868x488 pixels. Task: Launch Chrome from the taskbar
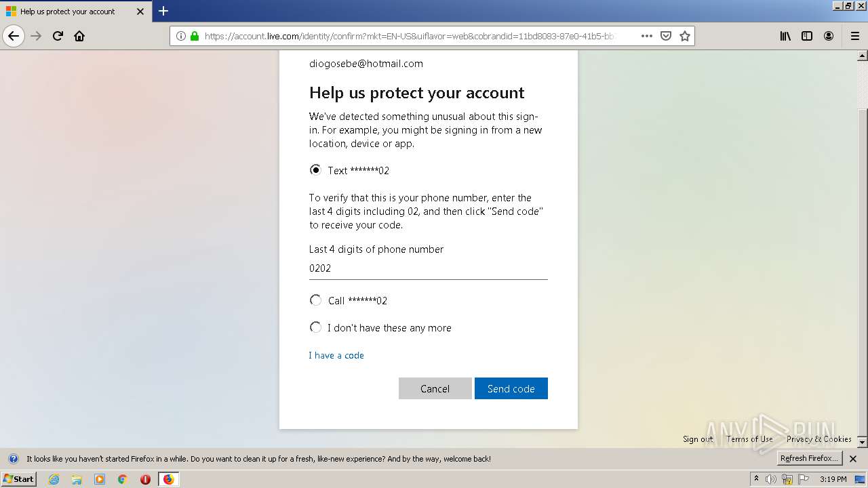click(123, 479)
